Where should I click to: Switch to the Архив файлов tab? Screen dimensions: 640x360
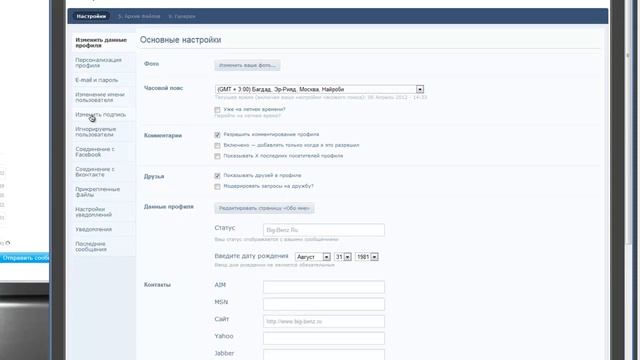point(139,16)
